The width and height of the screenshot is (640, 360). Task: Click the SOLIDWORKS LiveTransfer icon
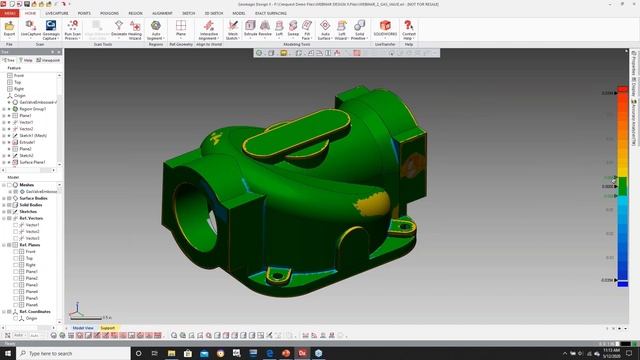coord(385,29)
